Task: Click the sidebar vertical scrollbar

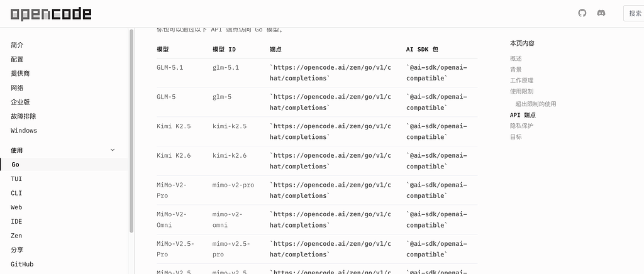Action: [131, 131]
